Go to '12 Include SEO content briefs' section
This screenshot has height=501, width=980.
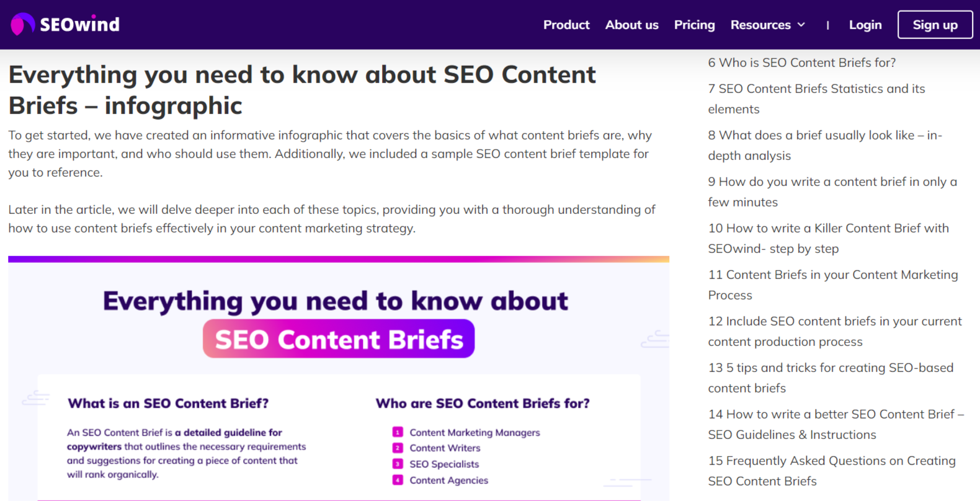click(835, 331)
